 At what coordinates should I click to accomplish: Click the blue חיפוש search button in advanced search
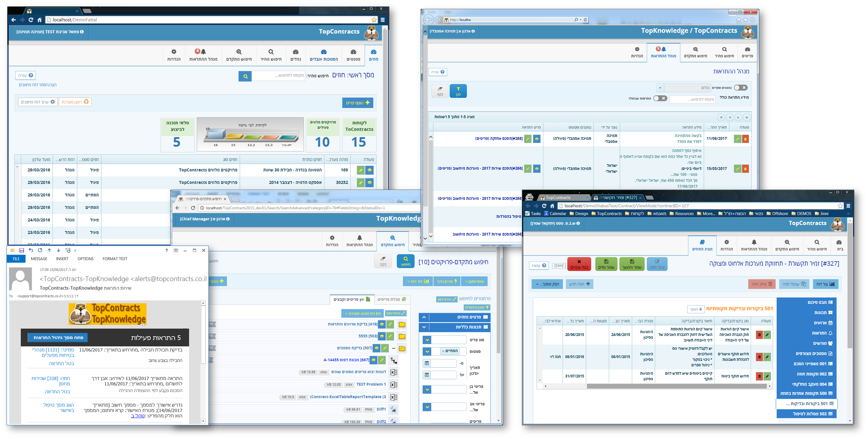pos(406,261)
